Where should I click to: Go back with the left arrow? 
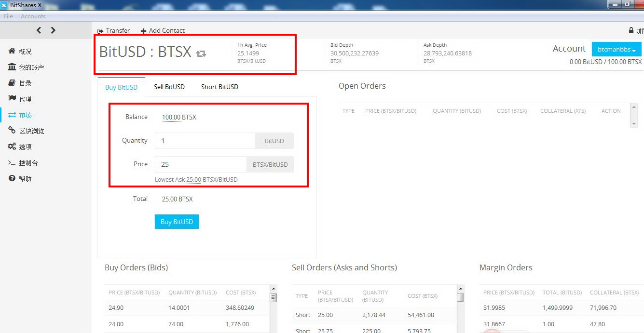coord(39,30)
